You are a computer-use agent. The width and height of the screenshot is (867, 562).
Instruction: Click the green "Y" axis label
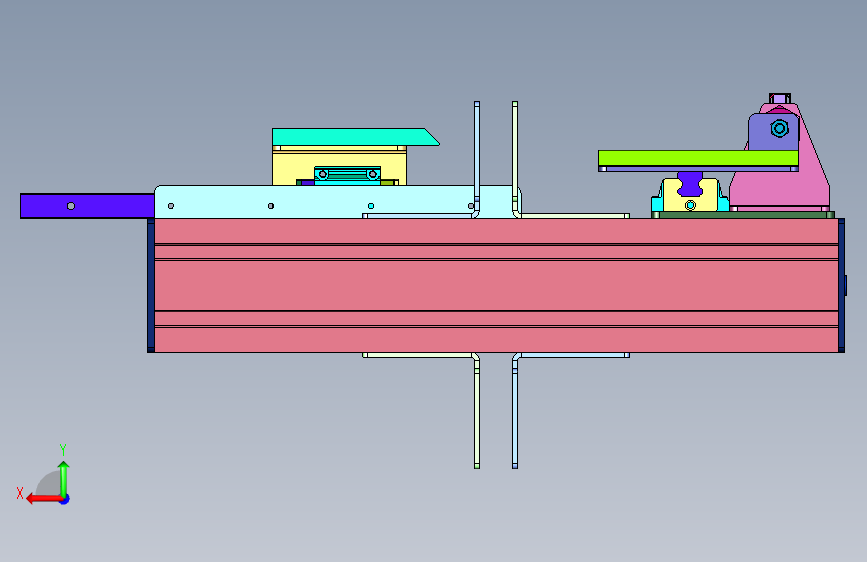63,449
